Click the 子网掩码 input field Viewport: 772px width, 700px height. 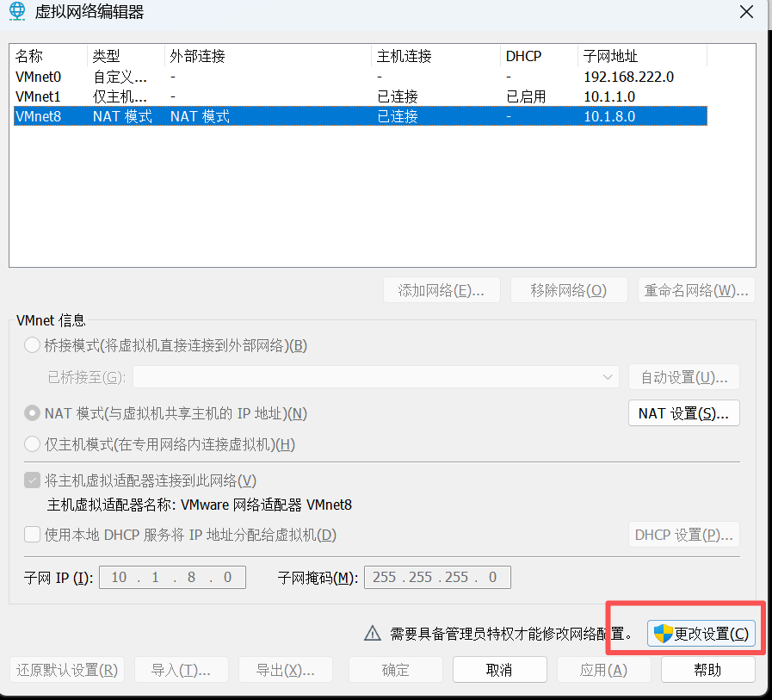pyautogui.click(x=437, y=578)
